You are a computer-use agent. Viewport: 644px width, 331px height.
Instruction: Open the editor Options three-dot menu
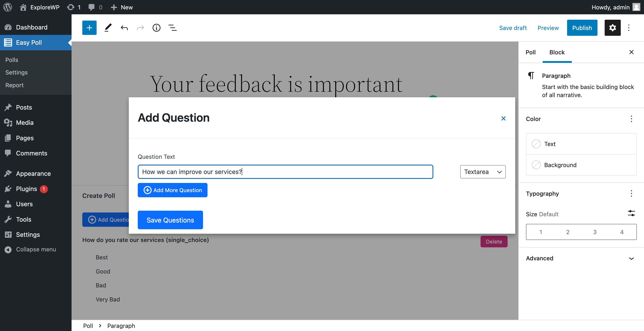click(x=629, y=28)
